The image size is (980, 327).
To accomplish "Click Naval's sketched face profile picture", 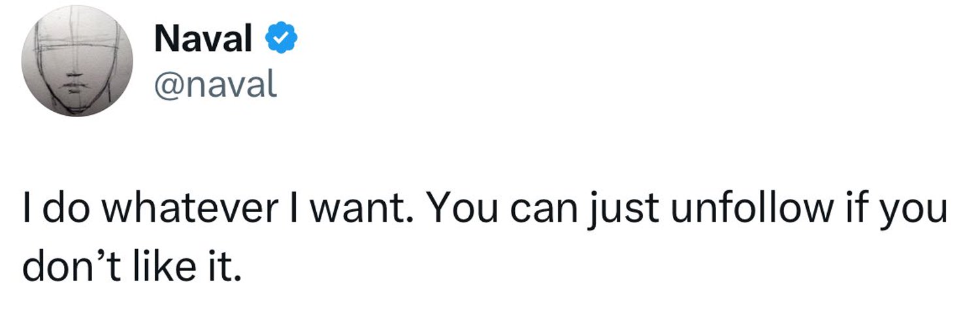I will tap(77, 61).
